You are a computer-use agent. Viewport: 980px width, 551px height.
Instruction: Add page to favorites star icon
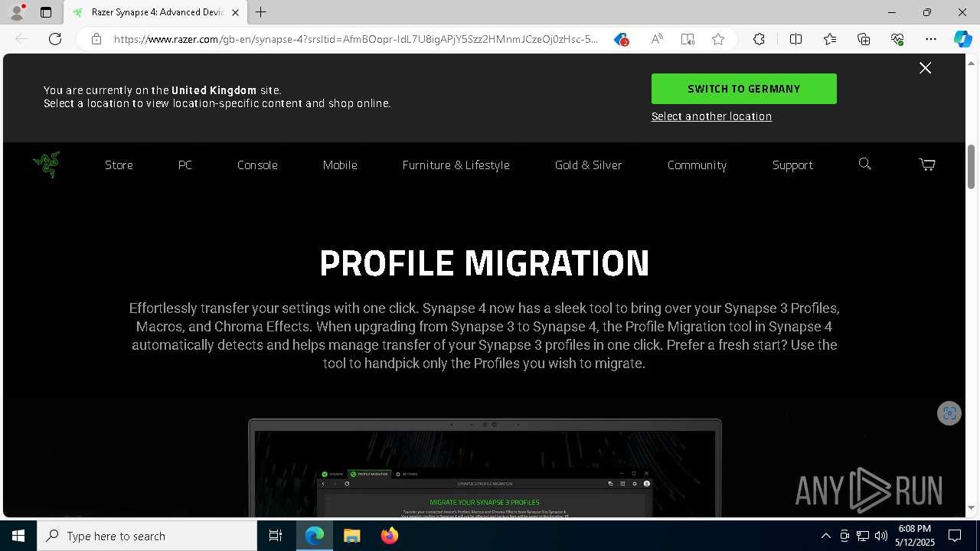718,39
